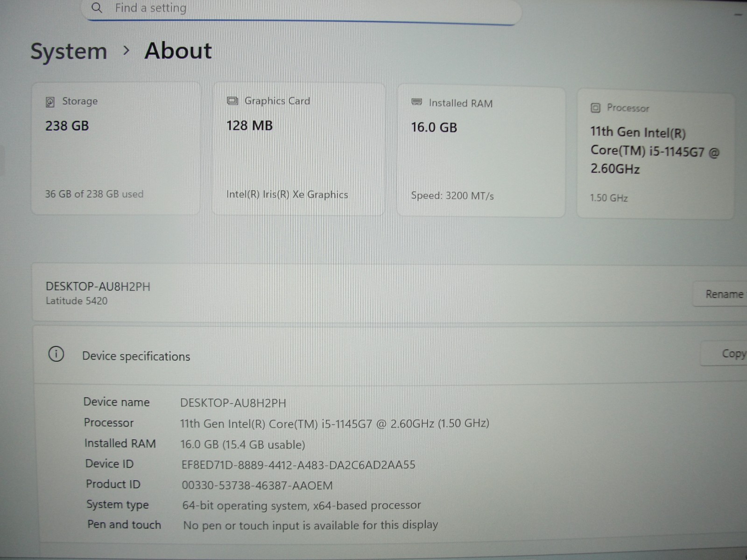Click the Latitude 5420 model text

77,301
